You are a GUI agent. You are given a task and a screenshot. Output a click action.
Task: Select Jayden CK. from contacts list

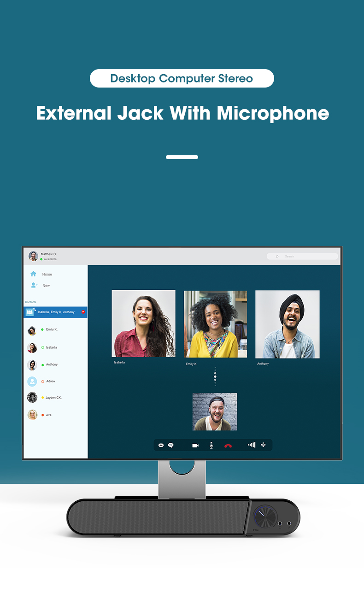(53, 398)
